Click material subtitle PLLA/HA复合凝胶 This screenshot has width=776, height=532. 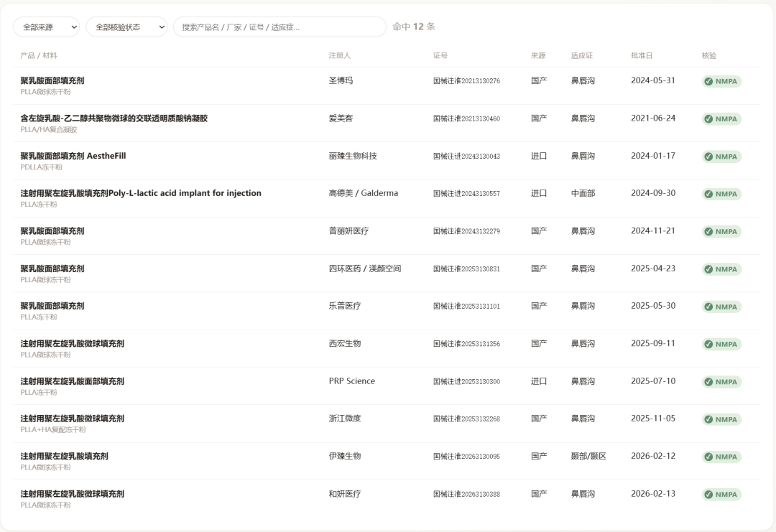(49, 129)
